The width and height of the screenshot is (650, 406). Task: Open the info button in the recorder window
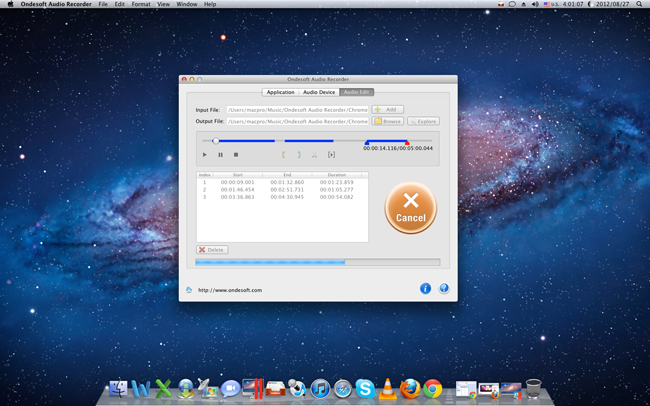pos(425,289)
